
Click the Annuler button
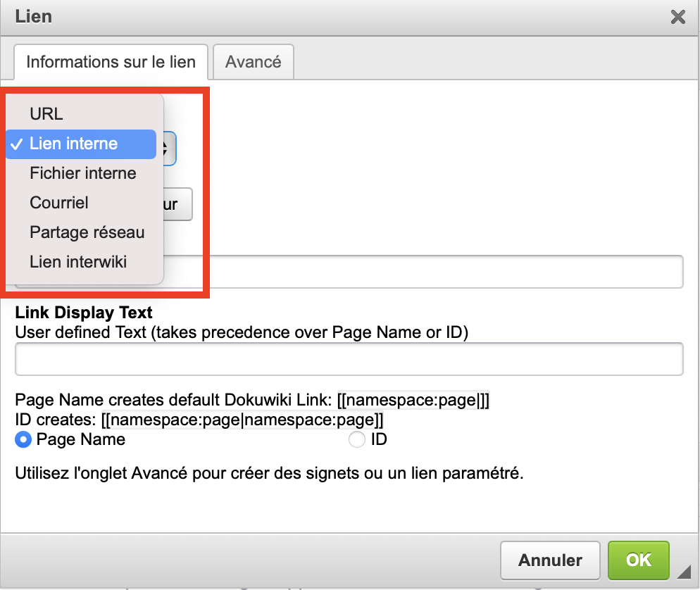(550, 560)
